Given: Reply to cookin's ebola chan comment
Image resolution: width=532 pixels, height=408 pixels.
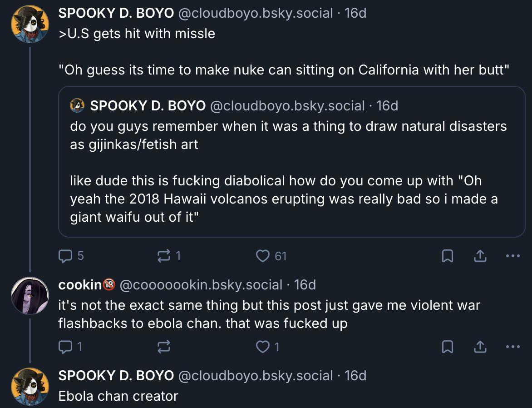Looking at the screenshot, I should tap(66, 347).
